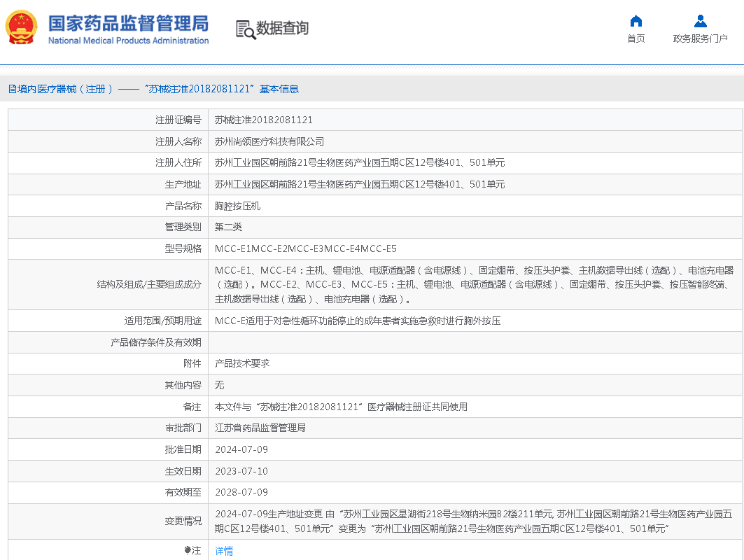The height and width of the screenshot is (560, 744).
Task: Click the product name 胸腔按压机
Action: pyautogui.click(x=237, y=206)
